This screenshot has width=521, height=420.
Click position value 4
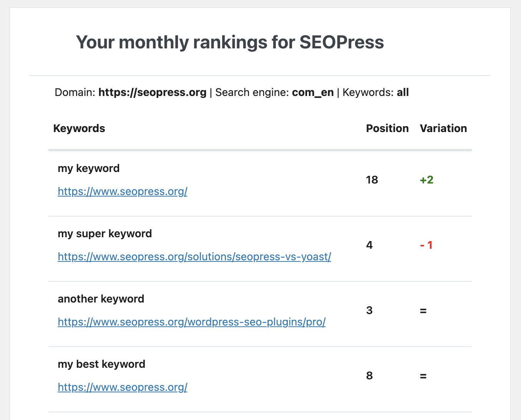click(370, 245)
